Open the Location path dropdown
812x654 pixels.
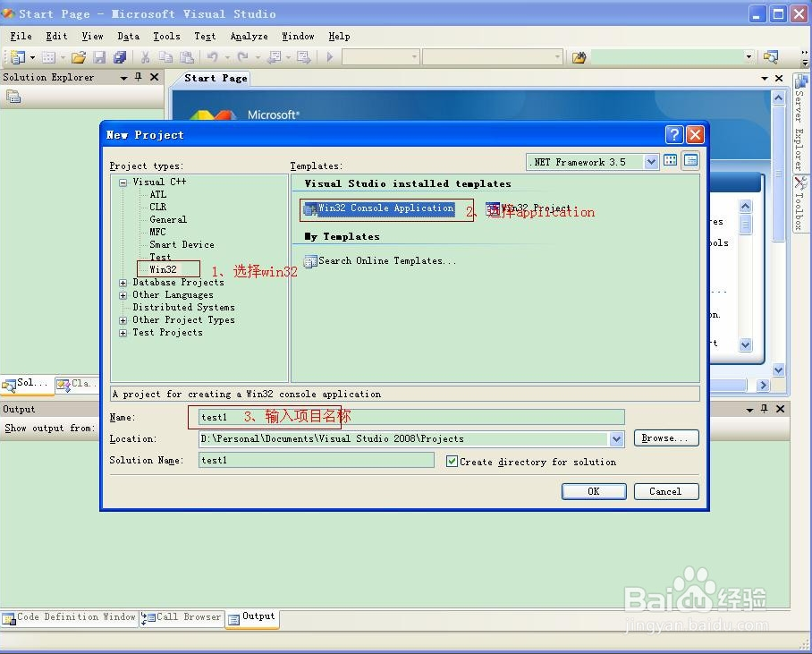pyautogui.click(x=616, y=439)
